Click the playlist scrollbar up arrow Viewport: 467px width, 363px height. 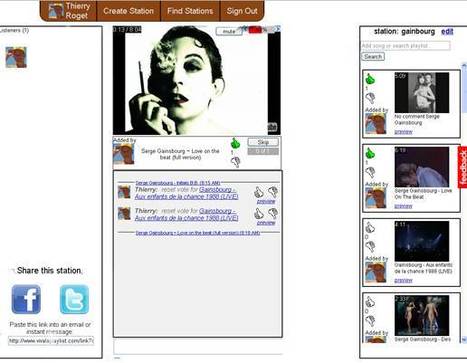pyautogui.click(x=464, y=65)
